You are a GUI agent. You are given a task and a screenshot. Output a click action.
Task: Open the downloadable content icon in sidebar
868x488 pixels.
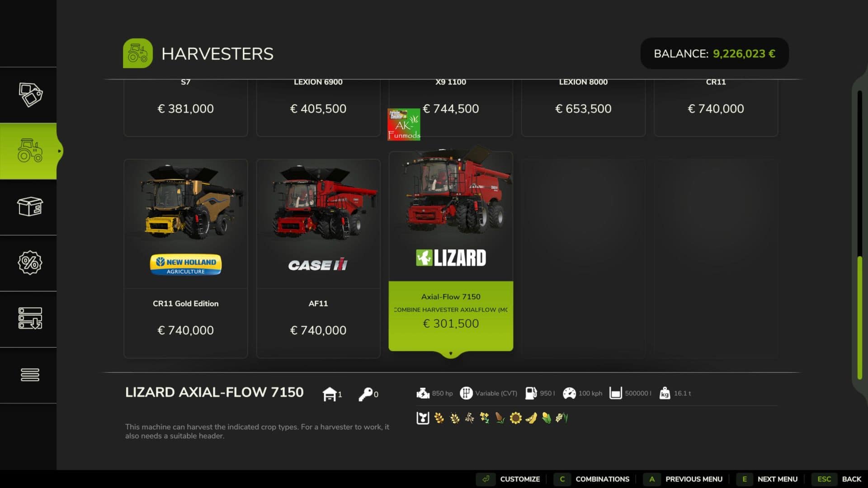pyautogui.click(x=30, y=319)
